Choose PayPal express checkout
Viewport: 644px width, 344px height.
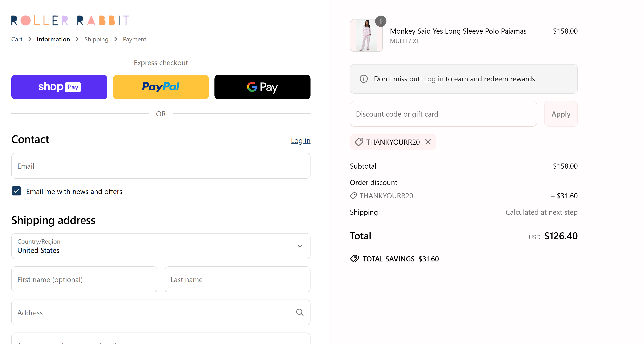click(161, 87)
